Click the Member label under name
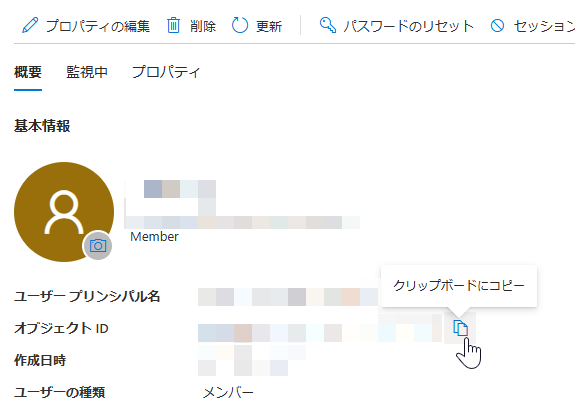Image resolution: width=575 pixels, height=413 pixels. coord(154,237)
